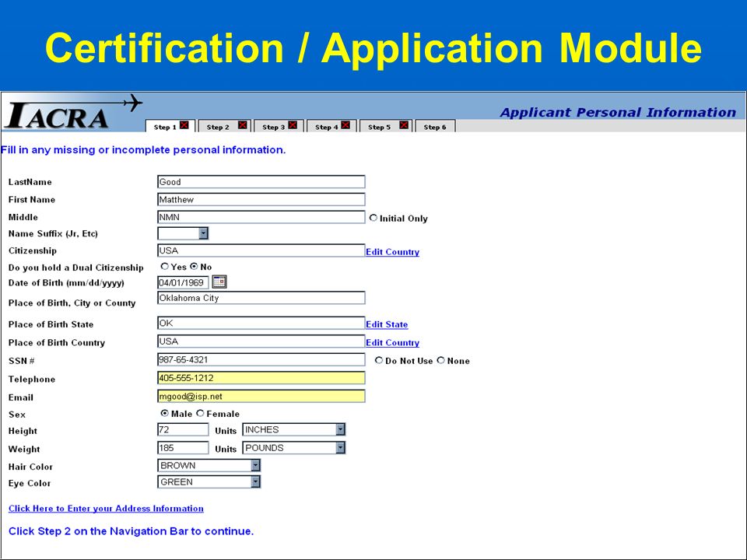The height and width of the screenshot is (560, 747).
Task: Click the red X icon on Step 5
Action: pos(404,125)
